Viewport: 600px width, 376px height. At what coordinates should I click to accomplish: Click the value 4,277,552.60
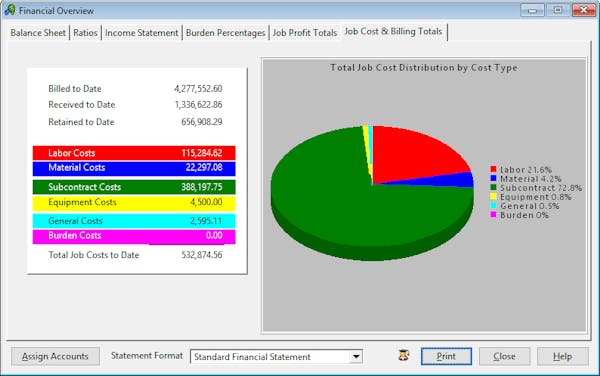198,89
